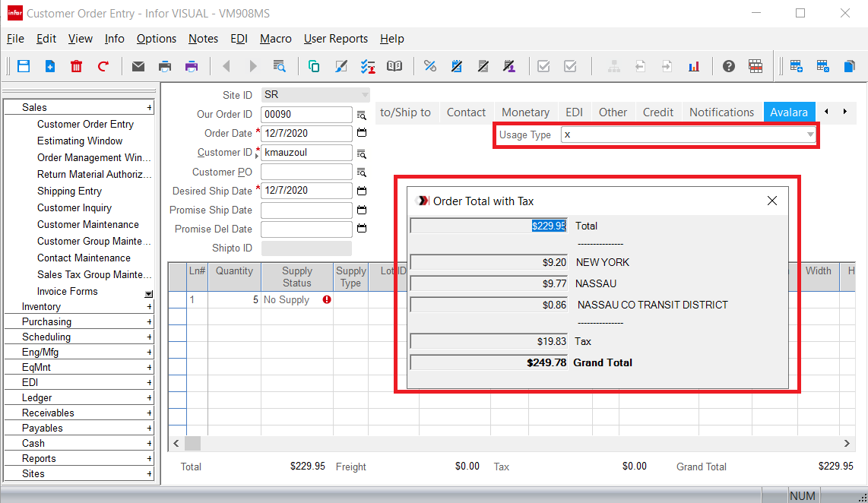Click the add table row icon
868x503 pixels.
(796, 66)
